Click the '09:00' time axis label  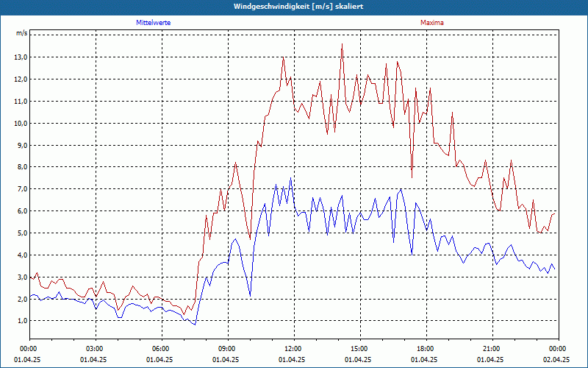229,349
